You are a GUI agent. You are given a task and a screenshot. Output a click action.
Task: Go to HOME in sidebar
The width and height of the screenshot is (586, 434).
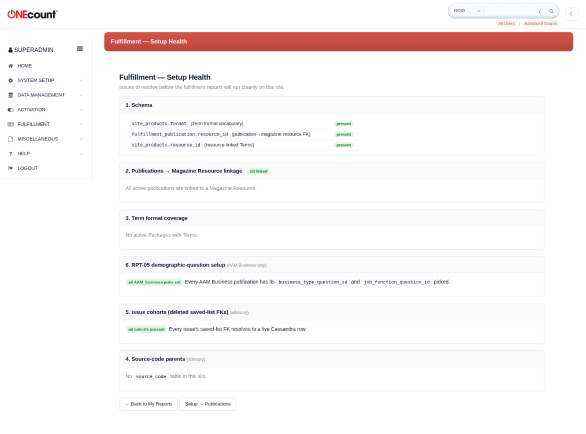click(25, 66)
